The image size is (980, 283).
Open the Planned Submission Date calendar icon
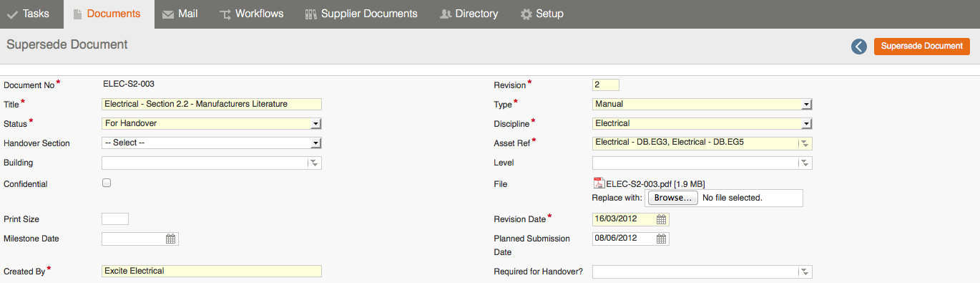pyautogui.click(x=662, y=239)
